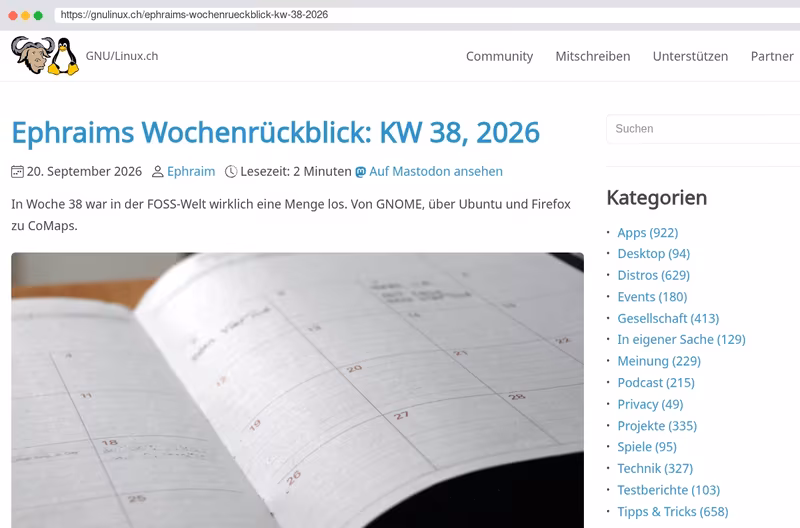Select the browser address bar URL
Viewport: 800px width, 528px height.
click(194, 15)
